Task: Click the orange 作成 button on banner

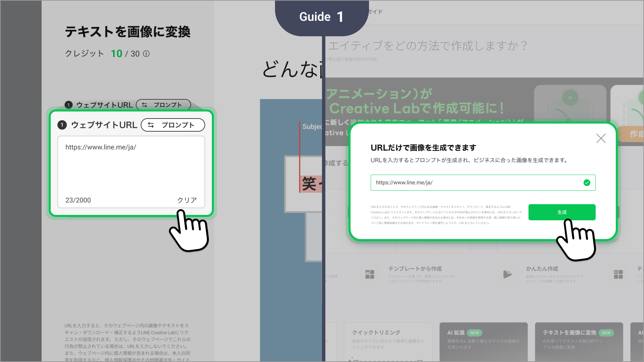Action: click(x=635, y=134)
